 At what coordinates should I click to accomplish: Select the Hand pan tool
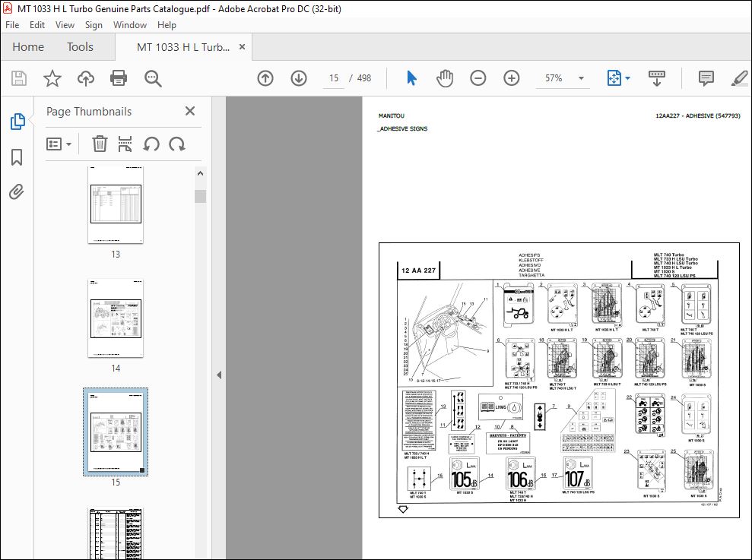point(445,78)
